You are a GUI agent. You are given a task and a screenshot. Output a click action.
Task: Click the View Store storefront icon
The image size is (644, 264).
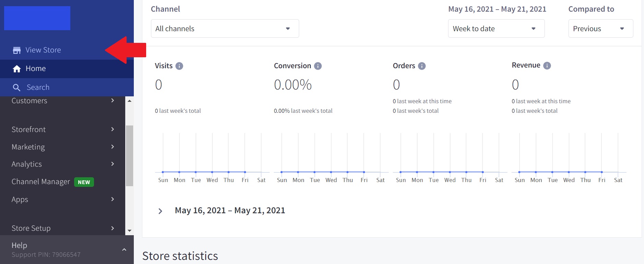16,50
